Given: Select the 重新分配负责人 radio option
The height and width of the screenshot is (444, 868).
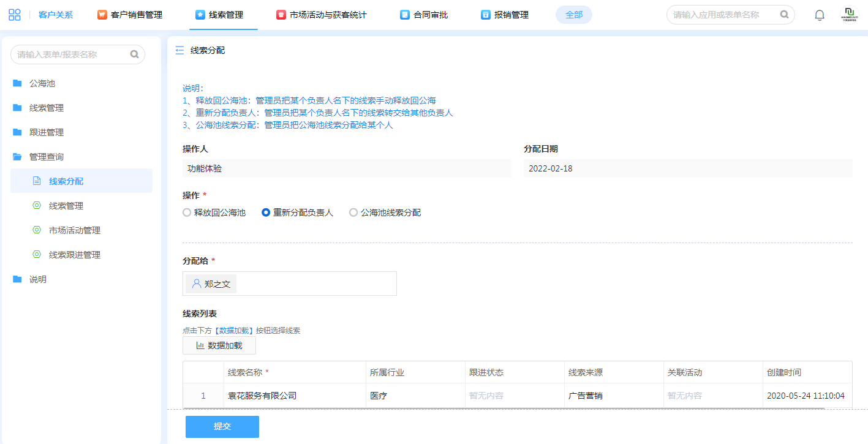Looking at the screenshot, I should click(266, 213).
